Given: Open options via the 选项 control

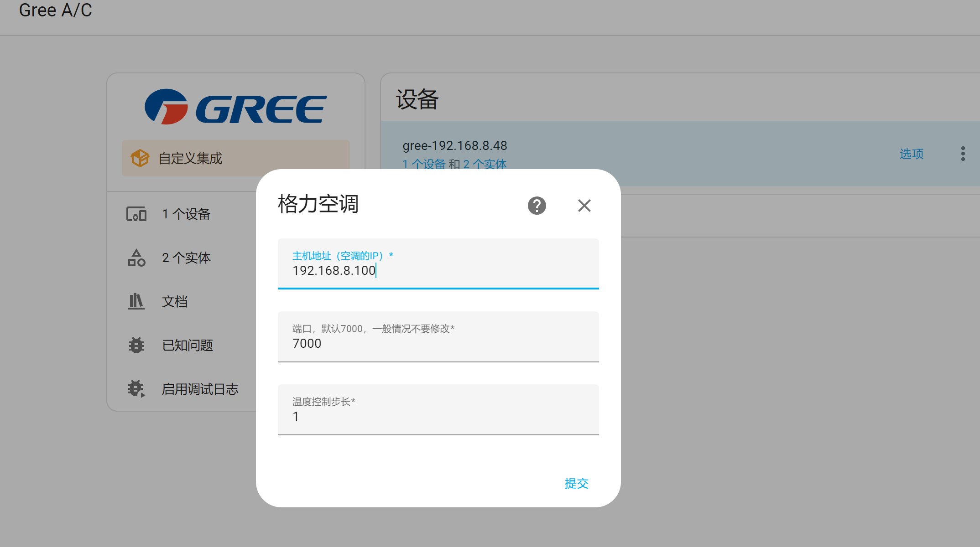Looking at the screenshot, I should point(911,154).
